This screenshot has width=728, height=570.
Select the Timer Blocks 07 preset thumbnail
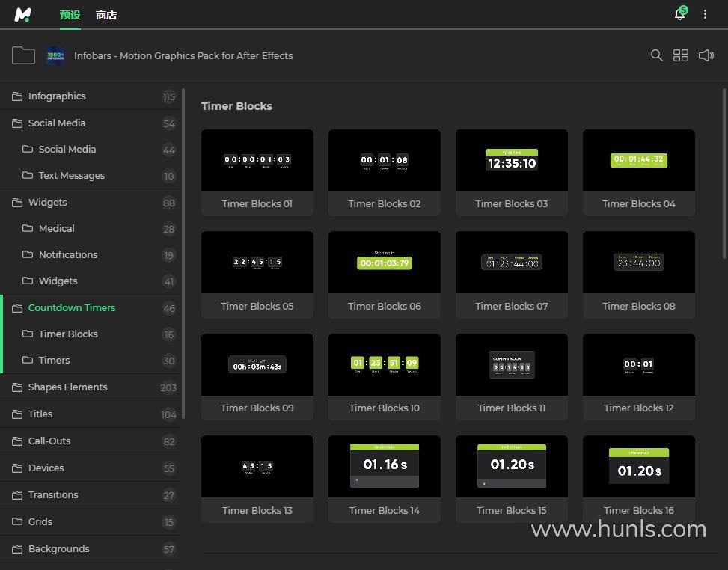click(x=512, y=263)
